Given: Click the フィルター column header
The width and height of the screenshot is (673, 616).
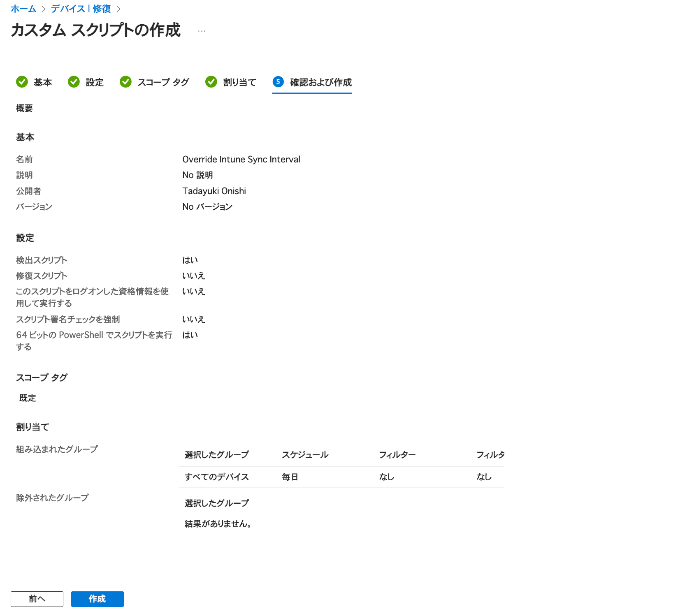Looking at the screenshot, I should point(397,455).
